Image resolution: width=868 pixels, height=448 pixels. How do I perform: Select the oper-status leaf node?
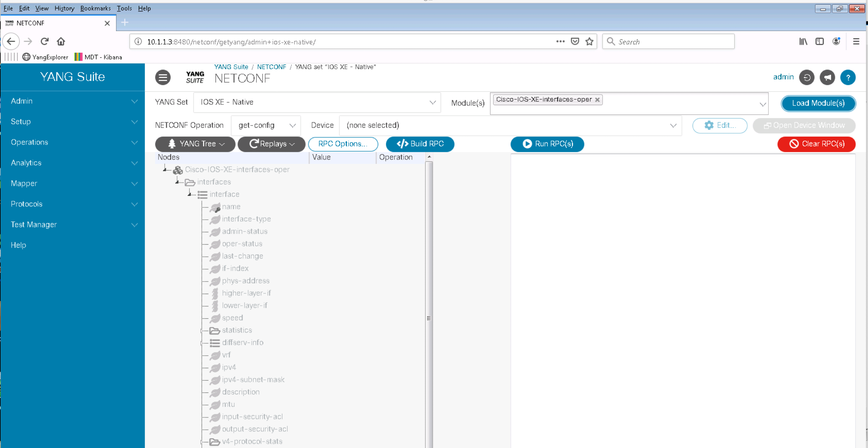242,244
